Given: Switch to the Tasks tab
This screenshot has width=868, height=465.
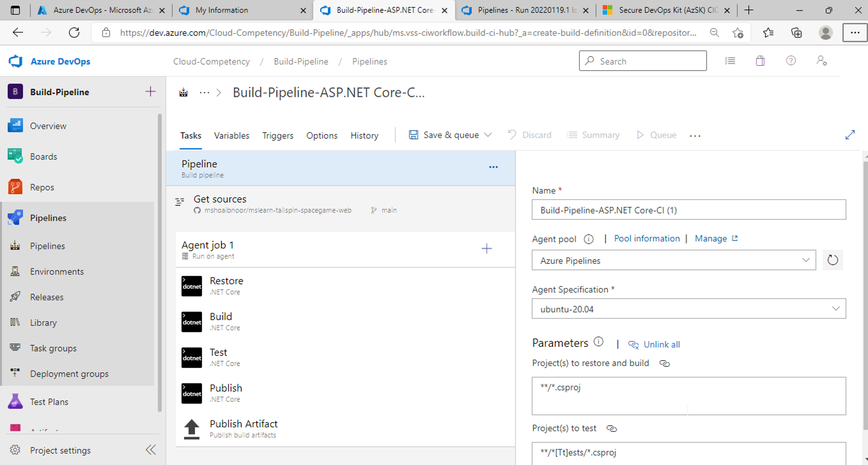Looking at the screenshot, I should [x=191, y=135].
